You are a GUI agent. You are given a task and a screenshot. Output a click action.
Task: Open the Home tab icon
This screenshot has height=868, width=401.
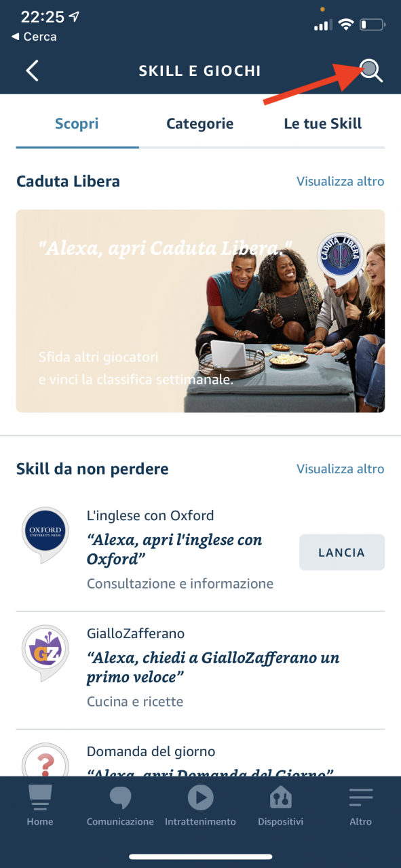point(40,798)
